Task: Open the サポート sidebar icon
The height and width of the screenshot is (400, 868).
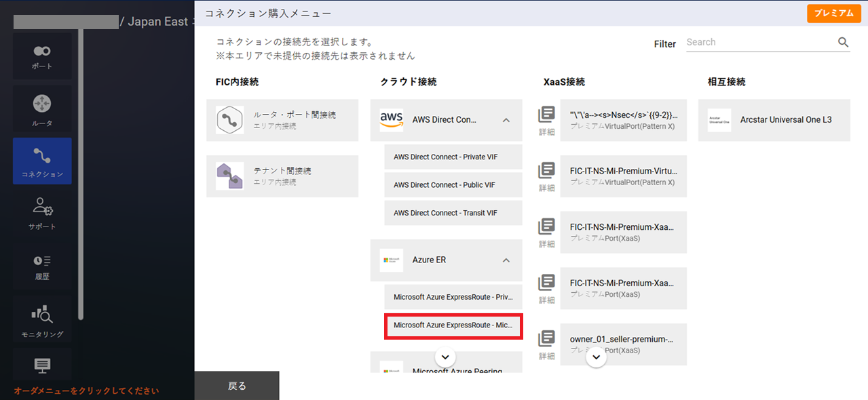Action: click(x=42, y=212)
